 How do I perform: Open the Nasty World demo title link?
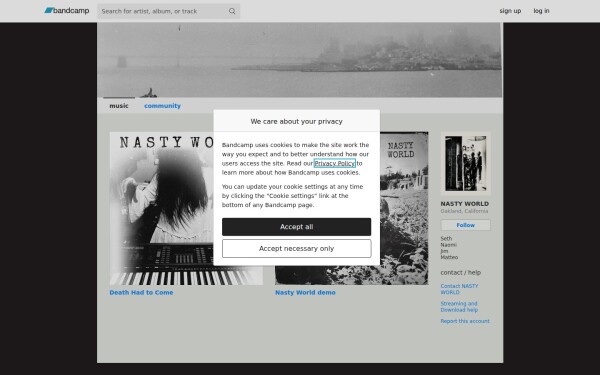click(x=305, y=292)
